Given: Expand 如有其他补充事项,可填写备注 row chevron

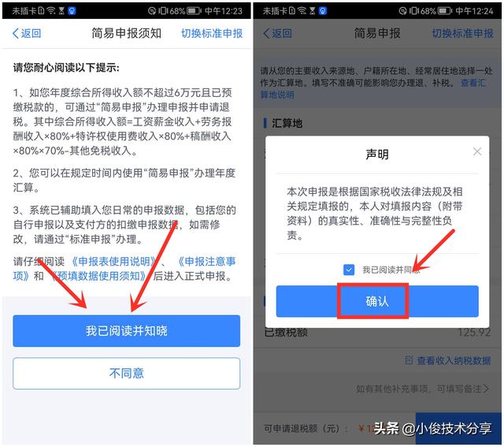Looking at the screenshot, I should click(486, 389).
